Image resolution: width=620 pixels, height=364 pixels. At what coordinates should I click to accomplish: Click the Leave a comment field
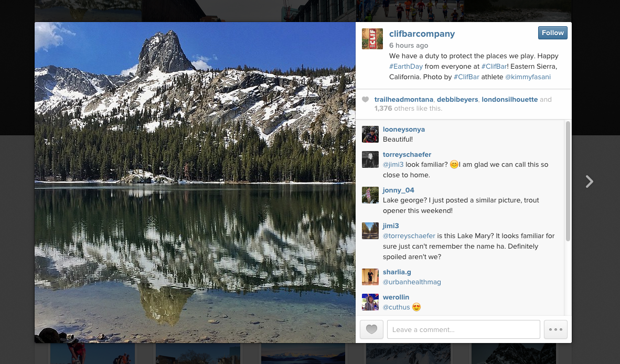click(x=463, y=329)
